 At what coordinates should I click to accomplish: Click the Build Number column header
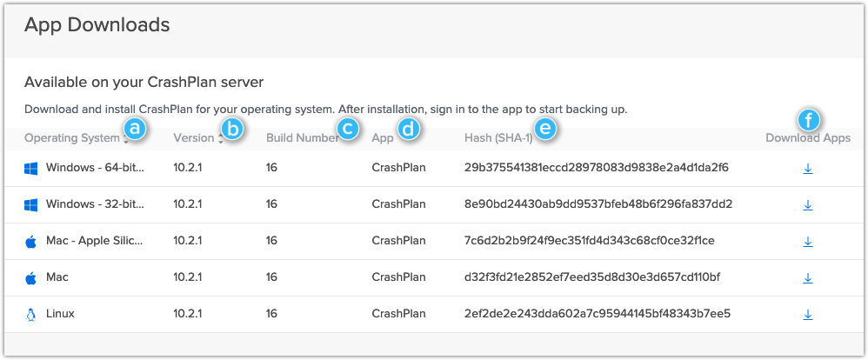pos(303,138)
